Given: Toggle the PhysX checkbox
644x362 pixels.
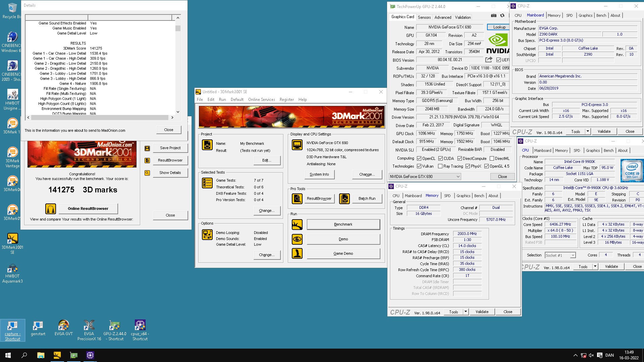Looking at the screenshot, I should tap(468, 166).
